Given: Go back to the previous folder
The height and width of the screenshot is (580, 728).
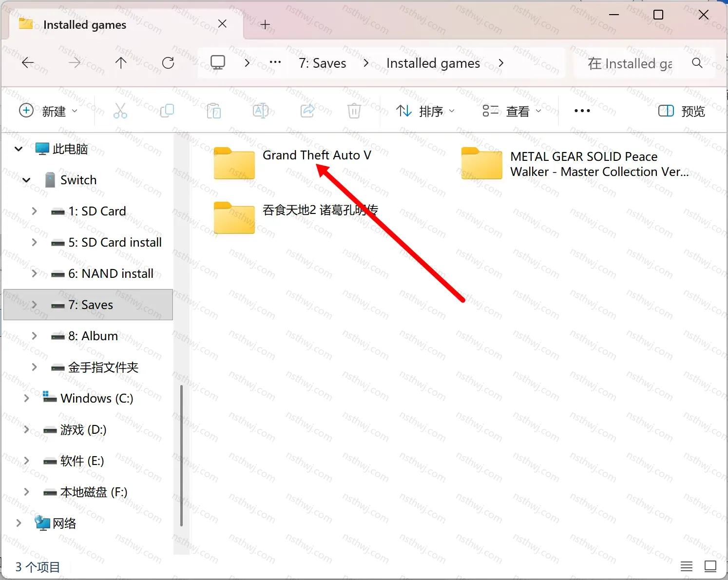Looking at the screenshot, I should (x=28, y=63).
